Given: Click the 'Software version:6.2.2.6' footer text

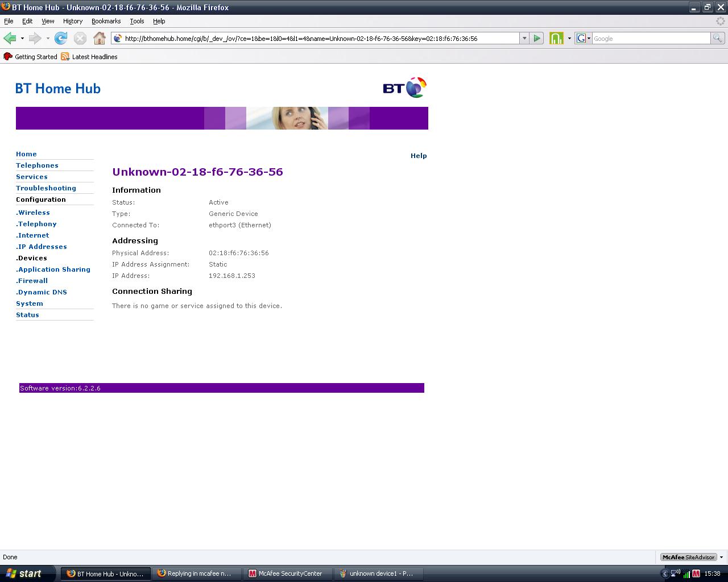Looking at the screenshot, I should coord(60,388).
